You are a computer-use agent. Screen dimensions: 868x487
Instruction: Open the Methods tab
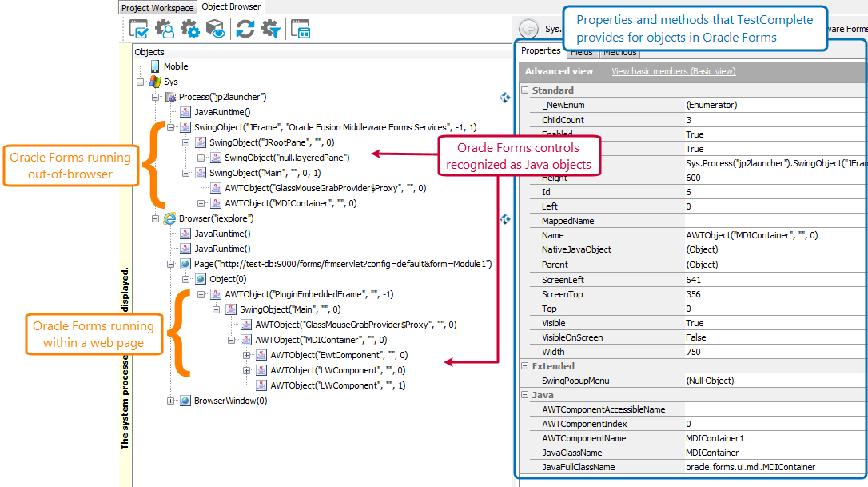pyautogui.click(x=619, y=52)
